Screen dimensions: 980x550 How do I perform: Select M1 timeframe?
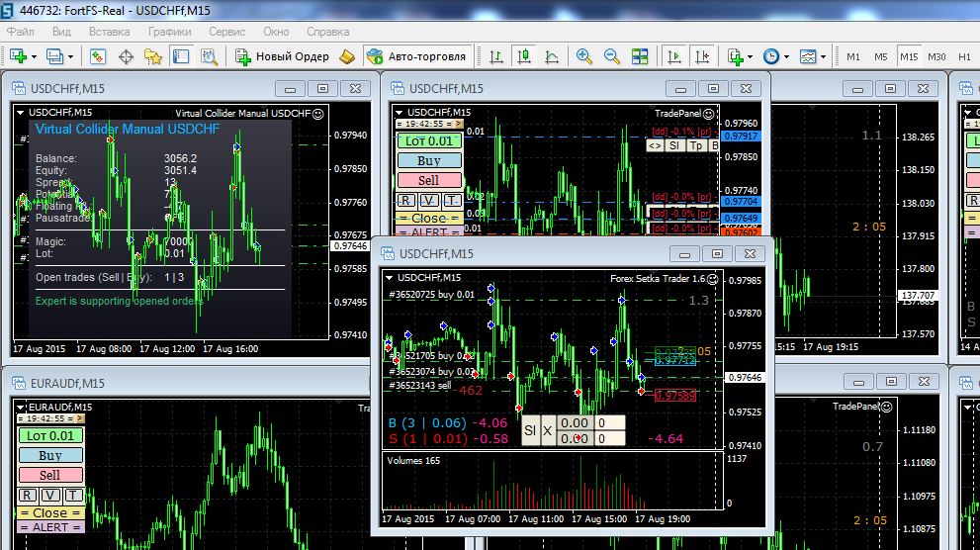pyautogui.click(x=853, y=56)
